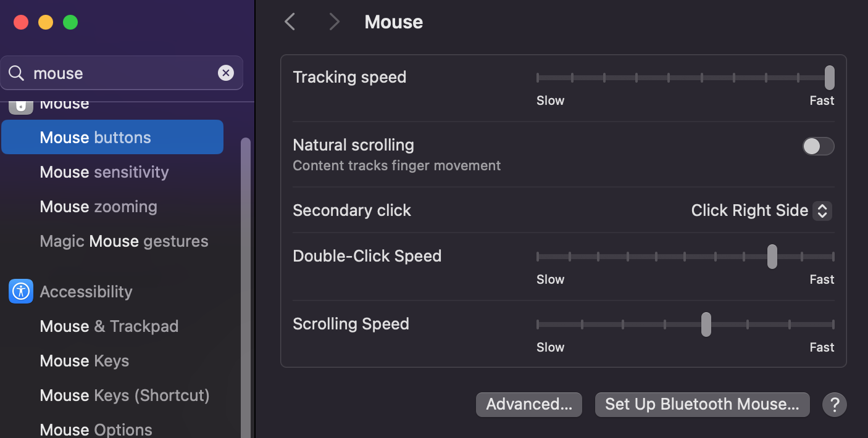
Task: Toggle Natural scrolling switch
Action: coord(818,146)
